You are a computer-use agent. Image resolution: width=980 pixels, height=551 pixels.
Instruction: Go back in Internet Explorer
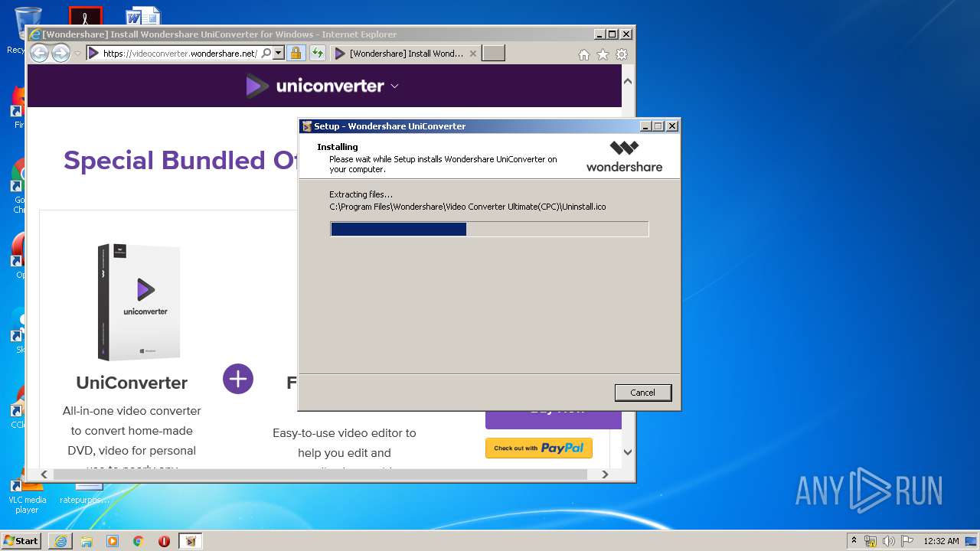(x=39, y=53)
